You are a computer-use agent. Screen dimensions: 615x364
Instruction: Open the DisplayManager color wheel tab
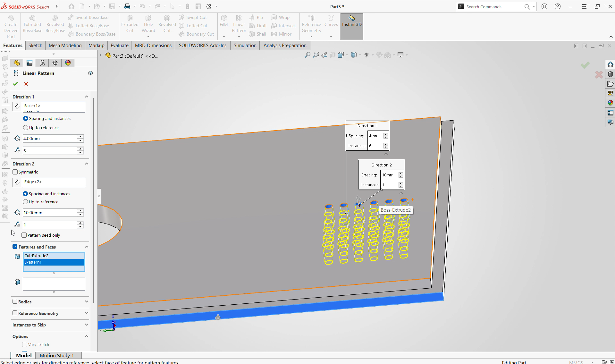68,63
